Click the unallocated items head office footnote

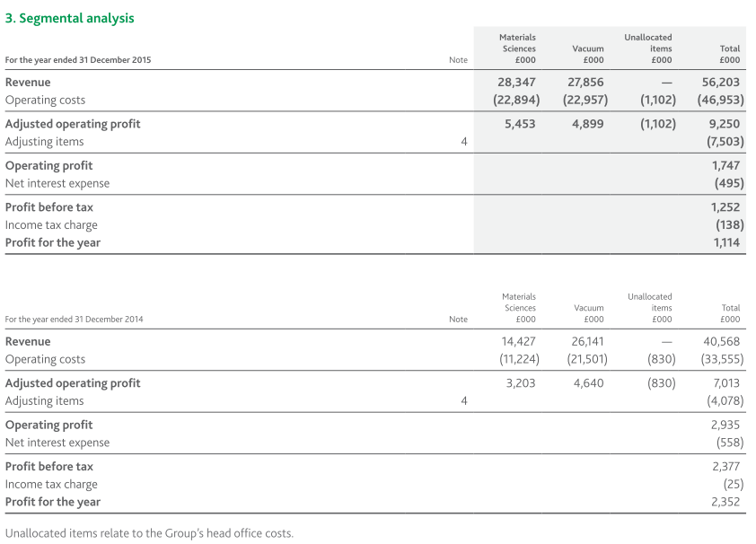(x=149, y=533)
